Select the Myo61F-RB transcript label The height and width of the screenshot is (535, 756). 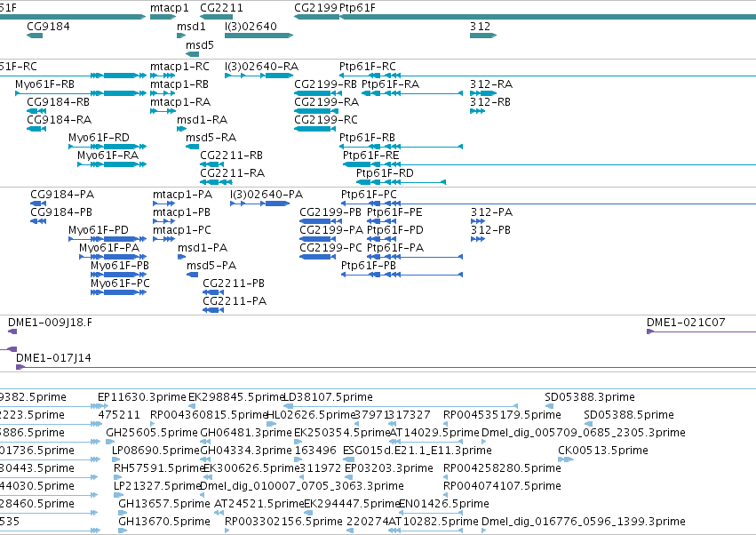[x=44, y=84]
